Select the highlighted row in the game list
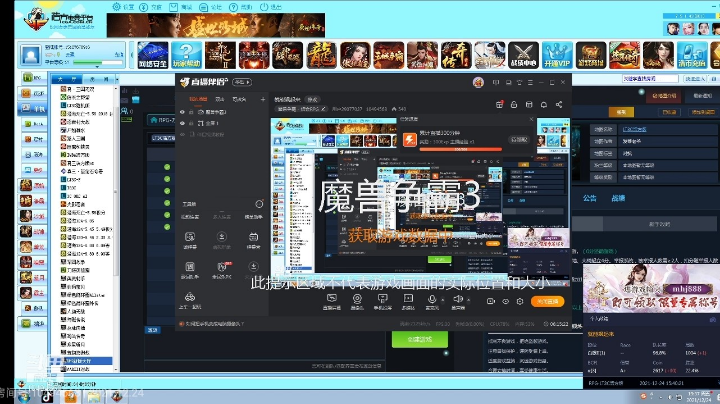This screenshot has height=404, width=720. tap(81, 361)
